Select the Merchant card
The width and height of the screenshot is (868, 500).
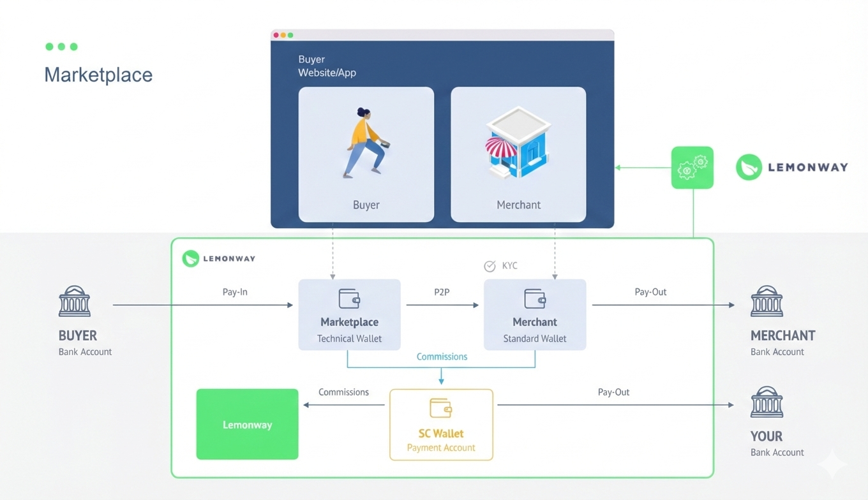point(518,154)
